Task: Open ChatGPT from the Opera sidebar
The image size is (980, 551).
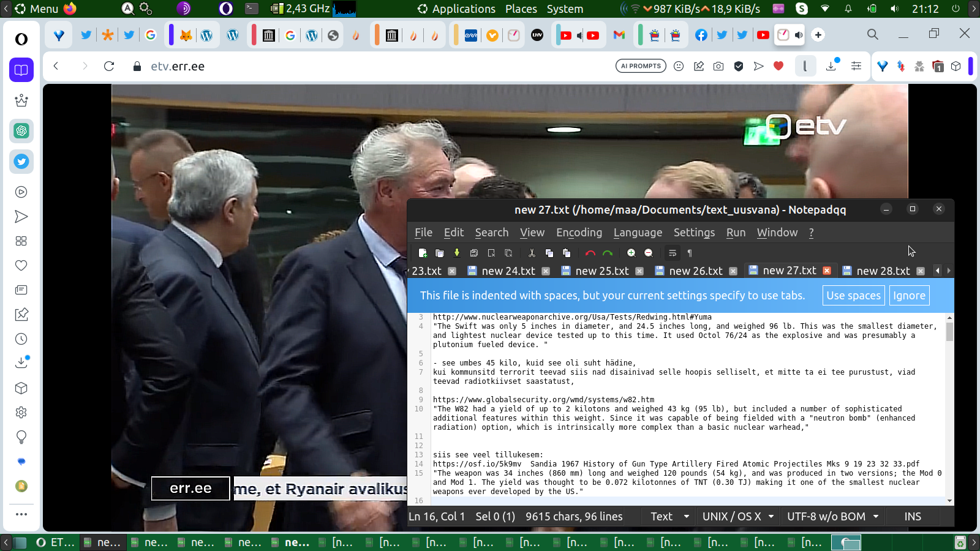Action: pyautogui.click(x=21, y=131)
